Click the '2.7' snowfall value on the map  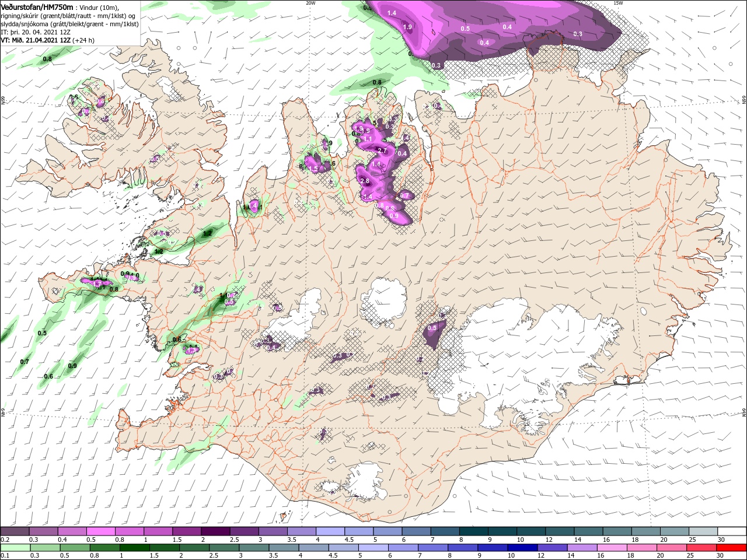tap(383, 150)
